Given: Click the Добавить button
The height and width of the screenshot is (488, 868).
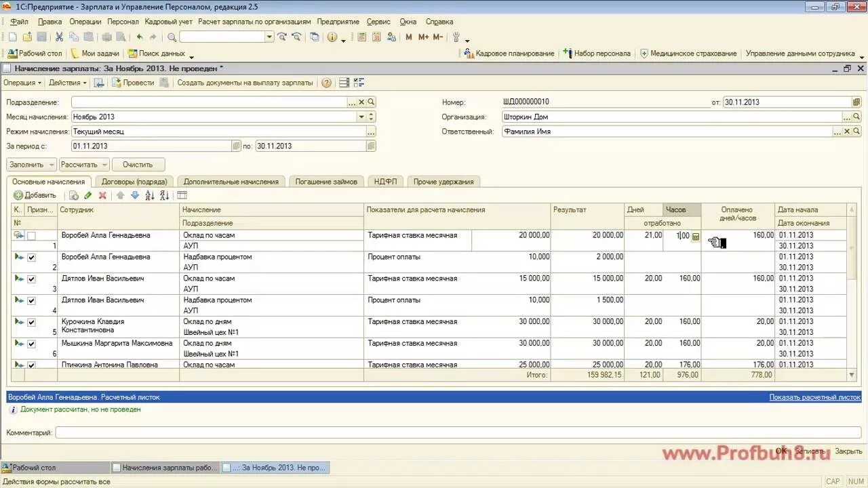Looking at the screenshot, I should (35, 195).
